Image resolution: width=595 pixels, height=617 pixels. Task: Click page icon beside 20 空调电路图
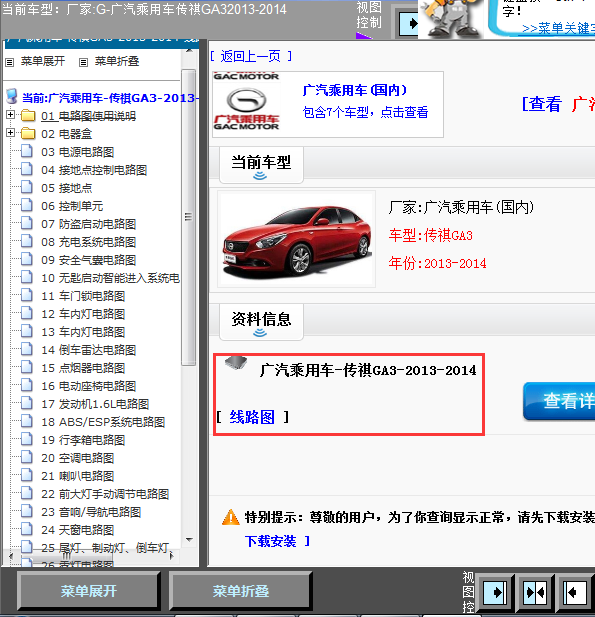point(26,457)
